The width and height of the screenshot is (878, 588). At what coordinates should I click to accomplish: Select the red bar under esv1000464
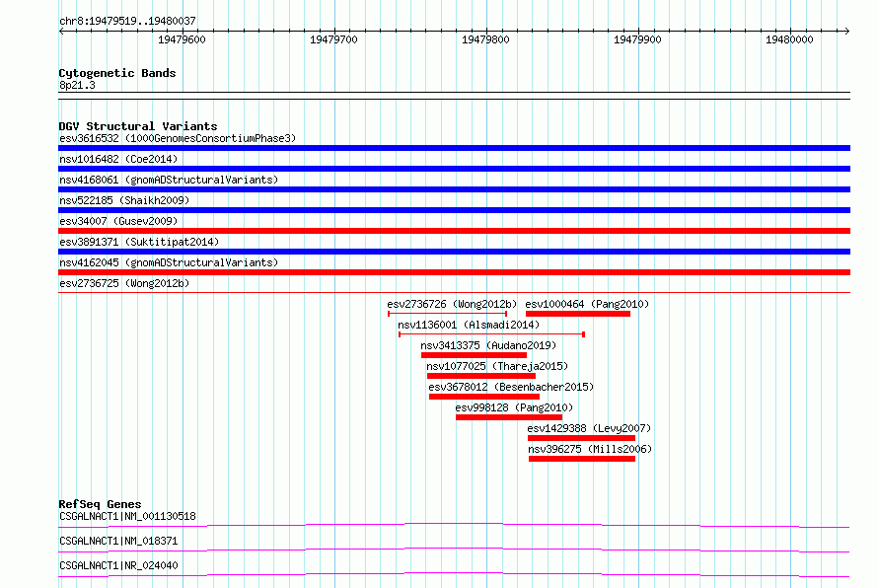(x=578, y=314)
